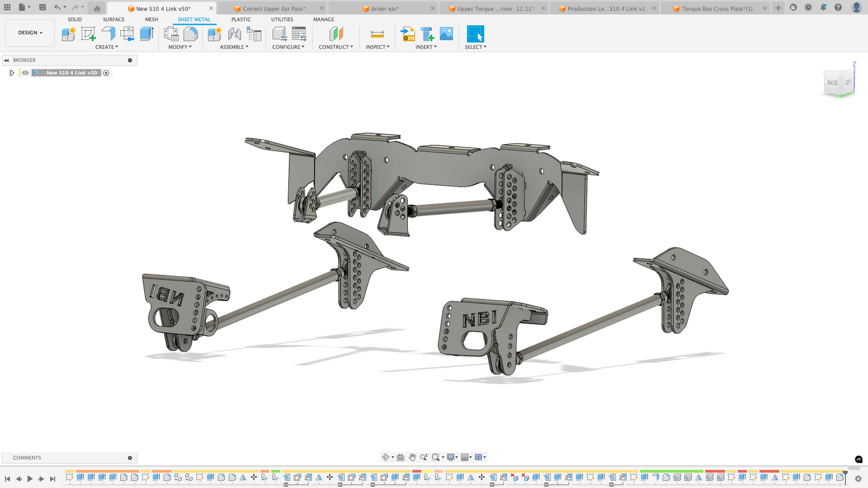This screenshot has height=488, width=868.
Task: Select the Flange tool
Action: [108, 34]
